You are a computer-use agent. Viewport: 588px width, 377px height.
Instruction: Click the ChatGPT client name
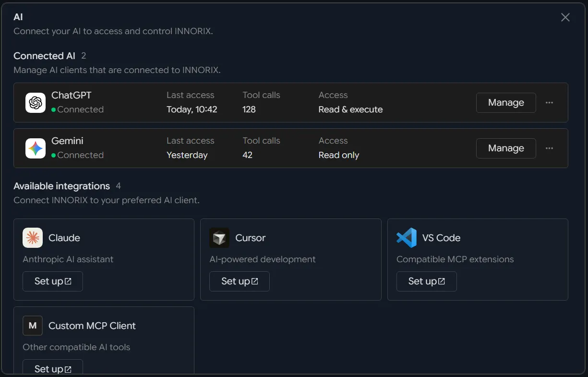tap(71, 95)
